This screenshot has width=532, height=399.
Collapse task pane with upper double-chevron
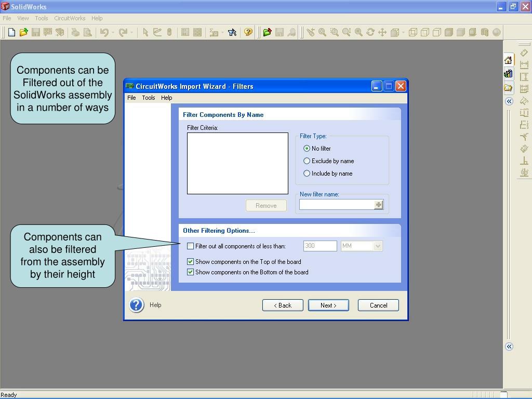click(x=509, y=101)
